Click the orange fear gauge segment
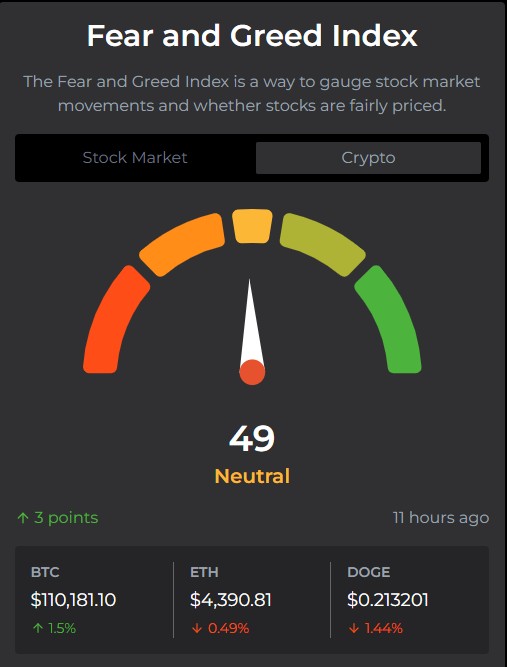The image size is (507, 667). (x=183, y=244)
